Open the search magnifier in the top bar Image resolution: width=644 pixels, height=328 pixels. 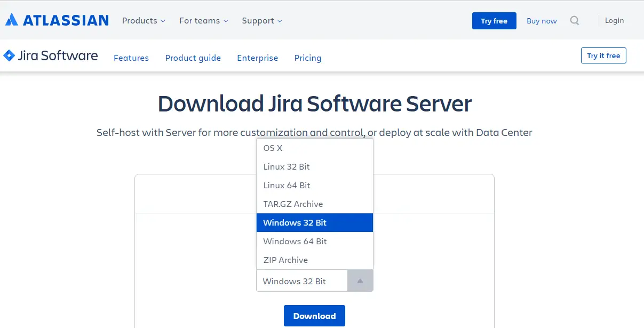click(x=575, y=20)
